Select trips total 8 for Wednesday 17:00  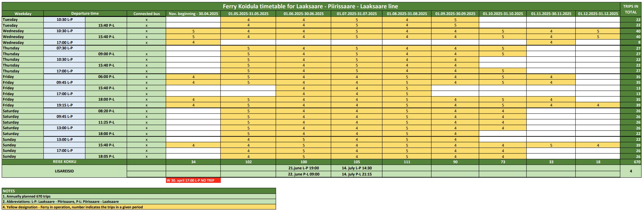(x=631, y=43)
